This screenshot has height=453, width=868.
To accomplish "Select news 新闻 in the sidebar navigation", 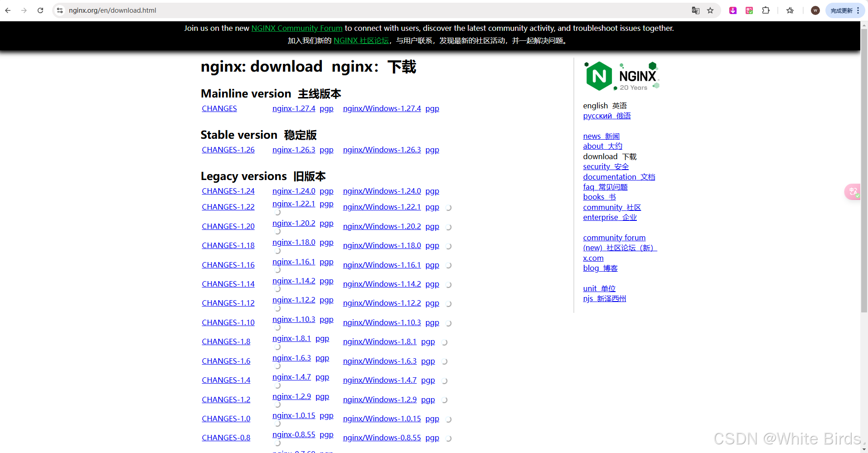I will 601,136.
